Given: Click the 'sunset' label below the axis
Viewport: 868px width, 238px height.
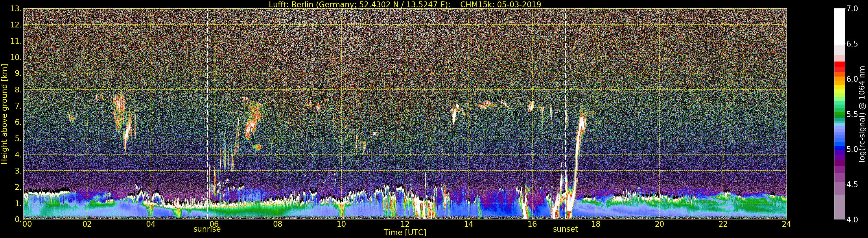Looking at the screenshot, I should click(x=565, y=229).
